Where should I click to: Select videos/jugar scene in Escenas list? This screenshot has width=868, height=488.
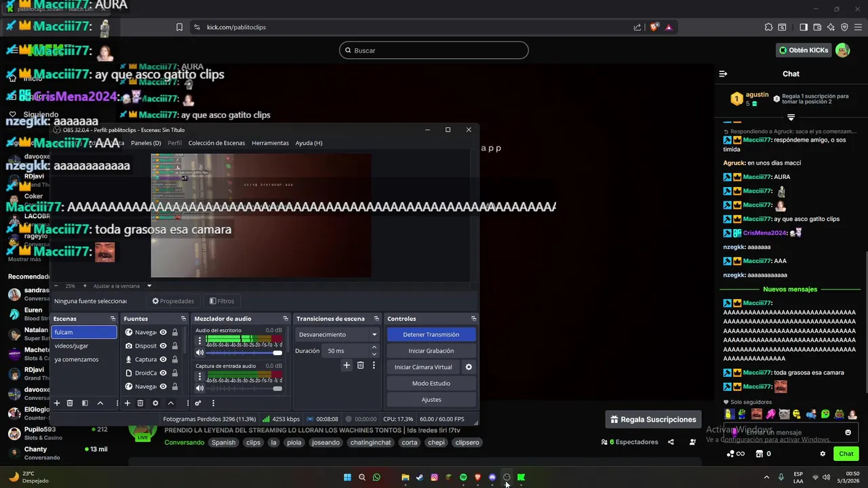coord(83,346)
